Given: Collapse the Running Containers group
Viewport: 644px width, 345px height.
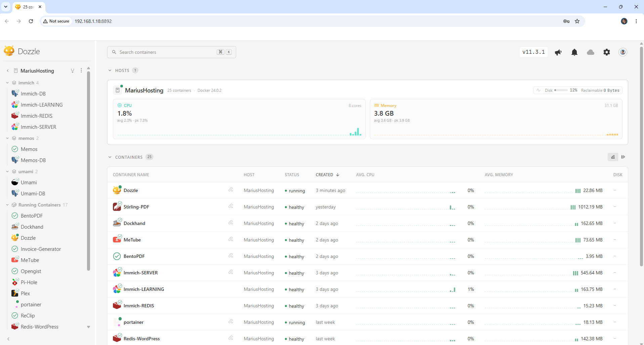Looking at the screenshot, I should tap(7, 205).
